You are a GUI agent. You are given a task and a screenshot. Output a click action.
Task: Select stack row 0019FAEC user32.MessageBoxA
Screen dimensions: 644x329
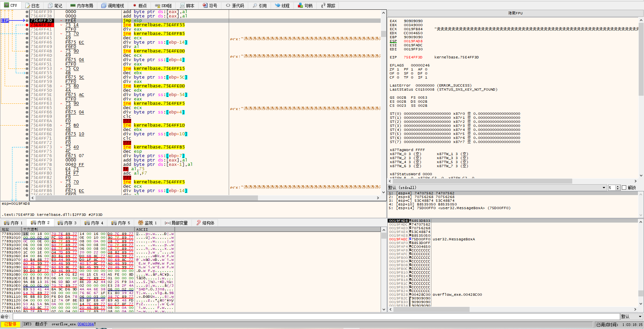[513, 239]
